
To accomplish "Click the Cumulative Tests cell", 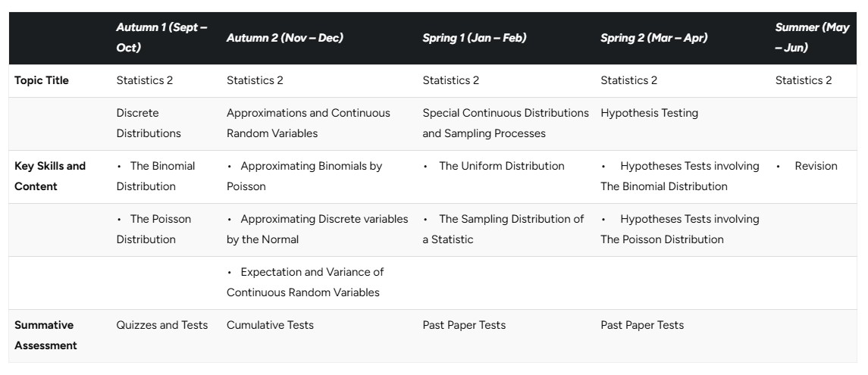I will tap(270, 325).
